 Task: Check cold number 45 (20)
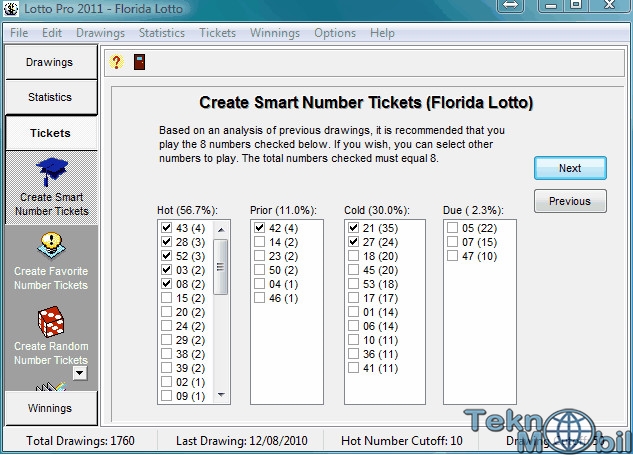coord(353,270)
